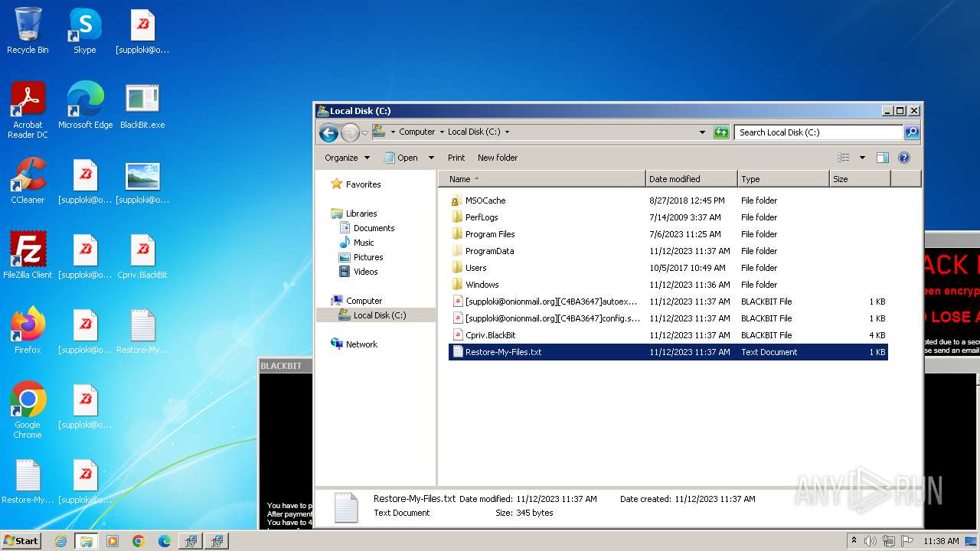Viewport: 980px width, 551px height.
Task: Click the volume speaker tray icon
Action: (x=871, y=541)
